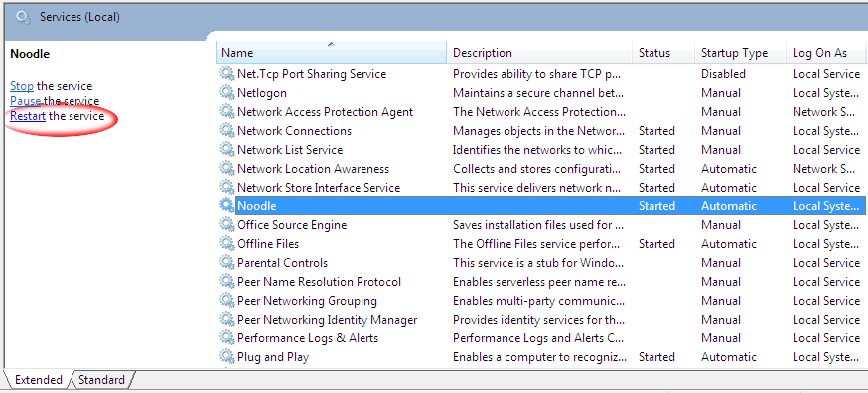Sort by the Name column header

point(331,53)
